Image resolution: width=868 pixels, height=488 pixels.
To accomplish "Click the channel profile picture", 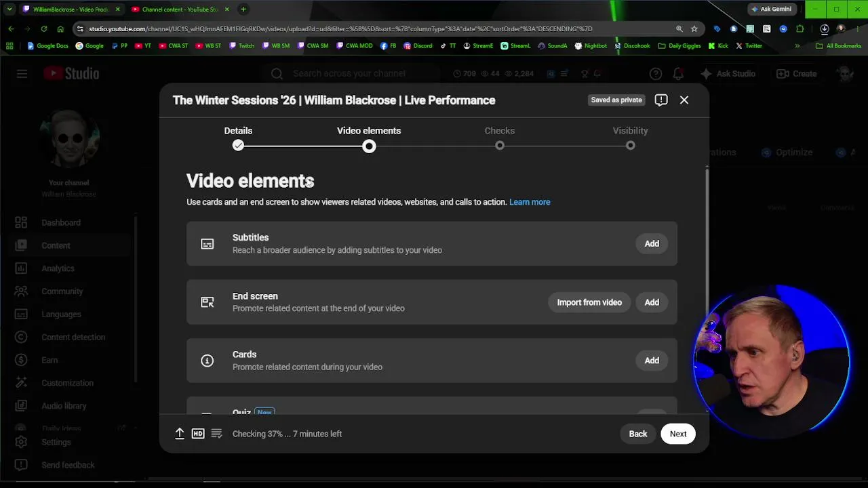I will pyautogui.click(x=69, y=140).
